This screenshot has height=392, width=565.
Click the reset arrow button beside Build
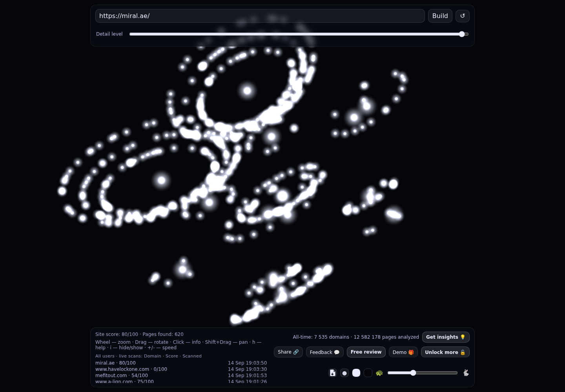pyautogui.click(x=463, y=16)
